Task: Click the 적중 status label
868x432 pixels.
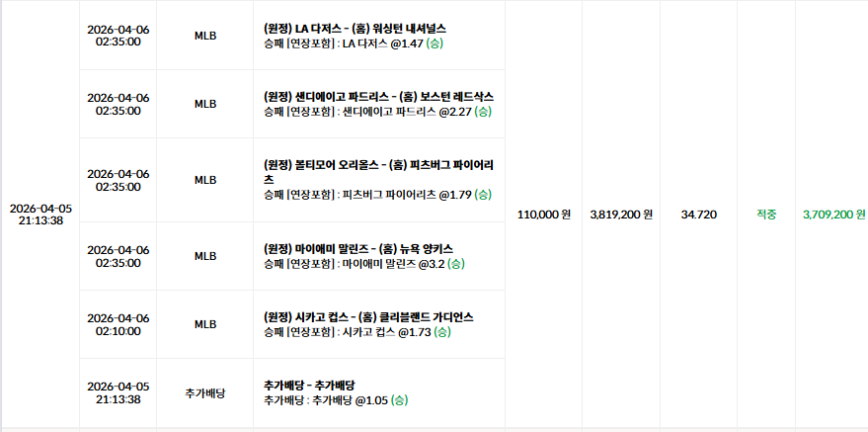Action: pyautogui.click(x=766, y=215)
